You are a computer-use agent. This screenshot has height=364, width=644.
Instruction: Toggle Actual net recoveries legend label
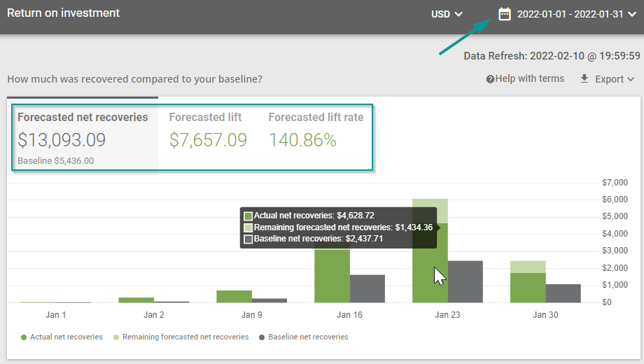point(66,337)
